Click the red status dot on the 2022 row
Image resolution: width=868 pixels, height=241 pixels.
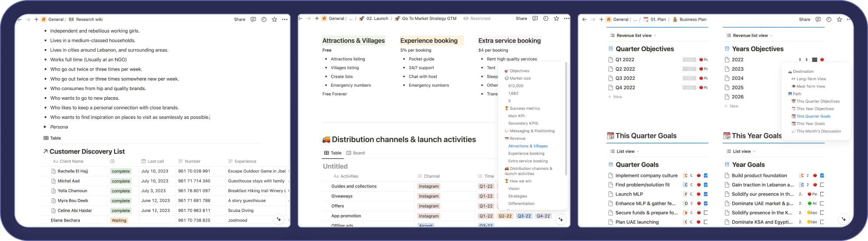tap(822, 60)
